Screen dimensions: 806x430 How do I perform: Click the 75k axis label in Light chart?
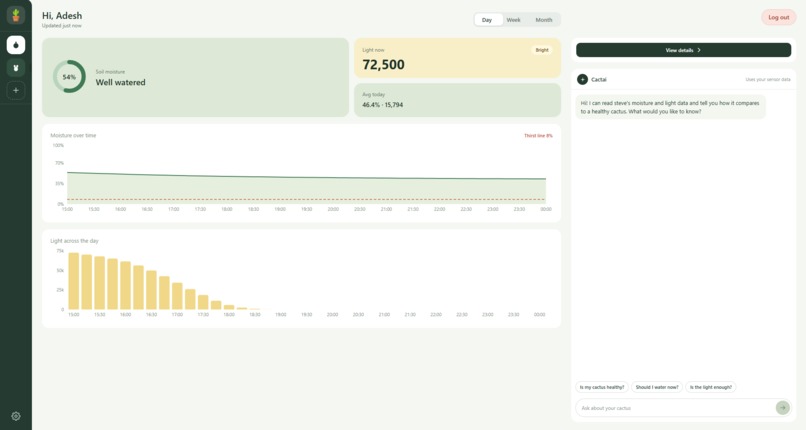[x=60, y=251]
